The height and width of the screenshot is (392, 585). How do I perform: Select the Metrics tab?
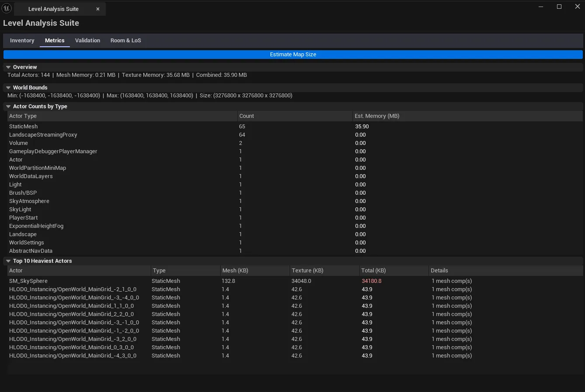click(55, 41)
